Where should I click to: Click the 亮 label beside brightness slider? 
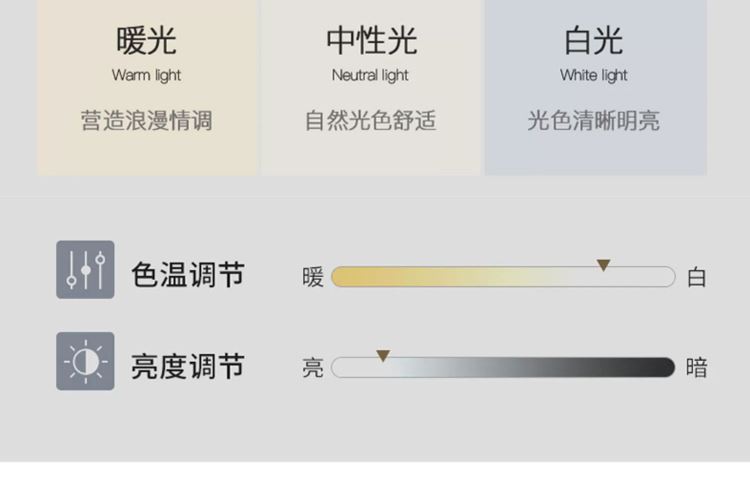tap(313, 368)
